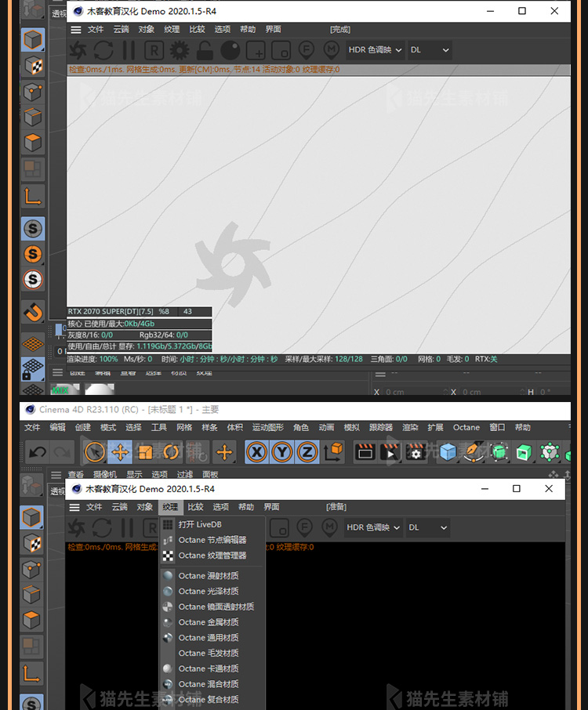Click the Undo arrow in Cinema 4D toolbar
This screenshot has width=588, height=710.
[x=38, y=451]
